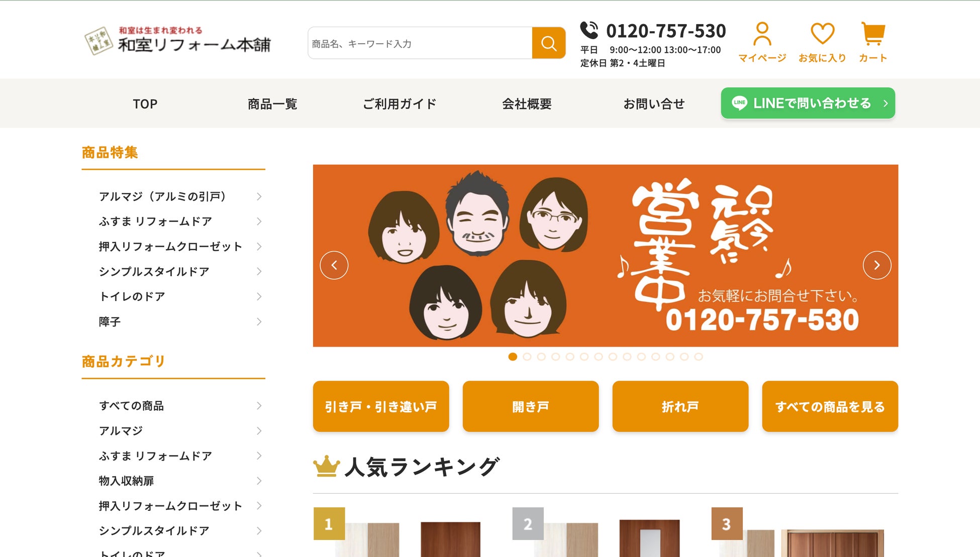This screenshot has height=557, width=980.
Task: Focus the product keyword search field
Action: coord(420,44)
